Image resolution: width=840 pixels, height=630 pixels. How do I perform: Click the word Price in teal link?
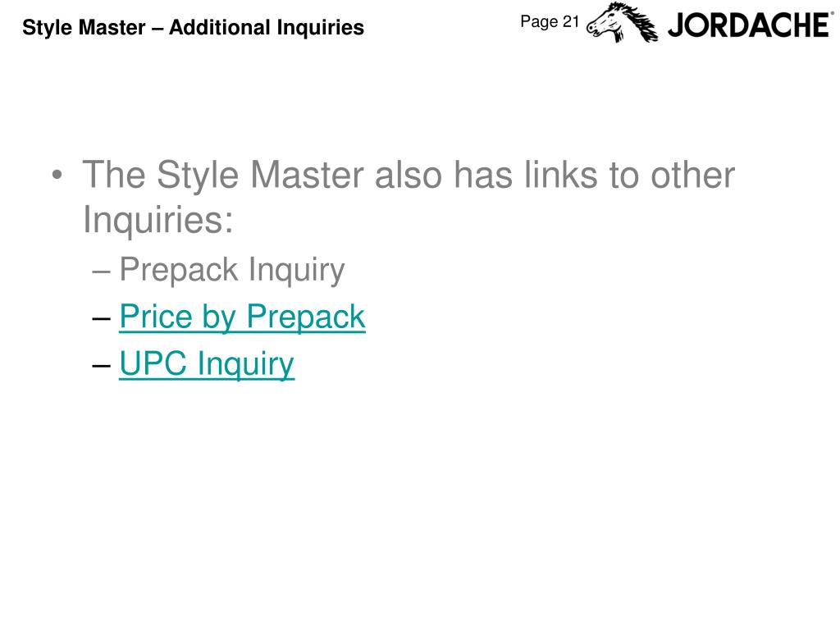coord(155,316)
